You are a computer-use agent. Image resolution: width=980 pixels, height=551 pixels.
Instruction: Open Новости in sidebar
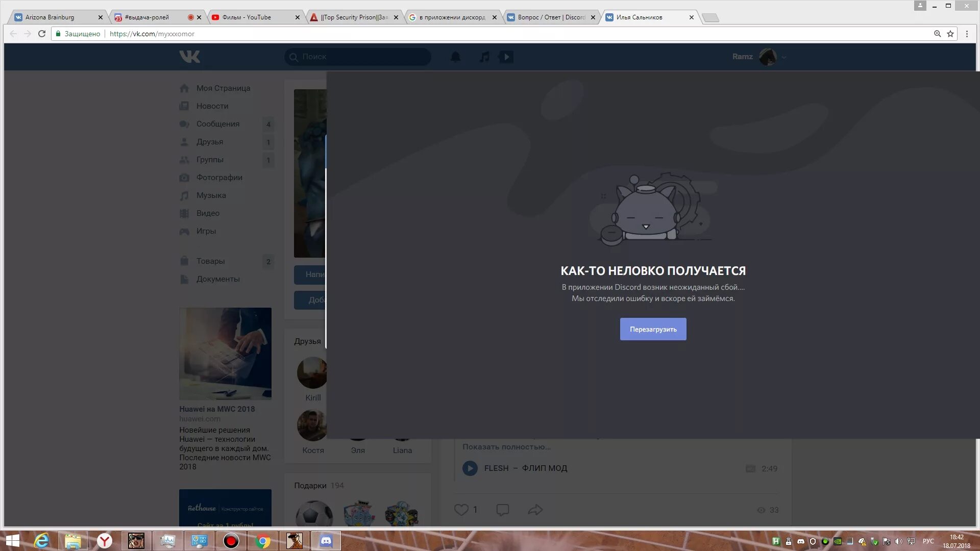[212, 106]
